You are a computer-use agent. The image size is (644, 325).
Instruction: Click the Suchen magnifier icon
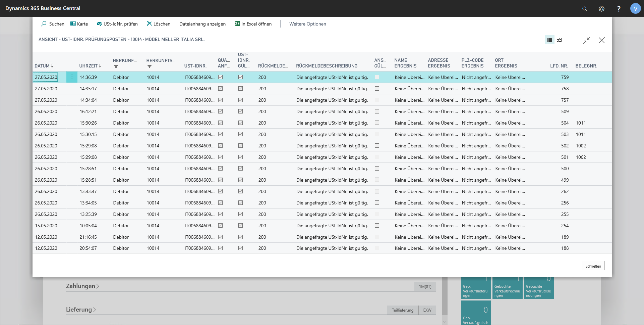44,24
